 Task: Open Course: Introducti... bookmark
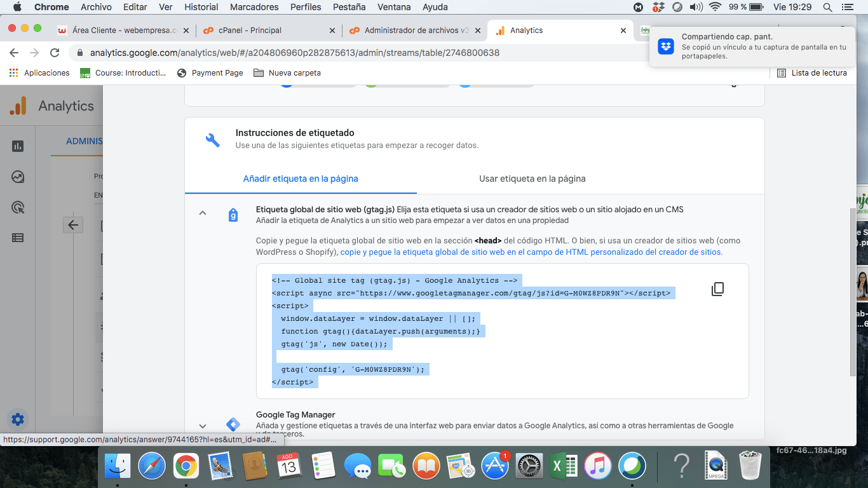pyautogui.click(x=123, y=73)
